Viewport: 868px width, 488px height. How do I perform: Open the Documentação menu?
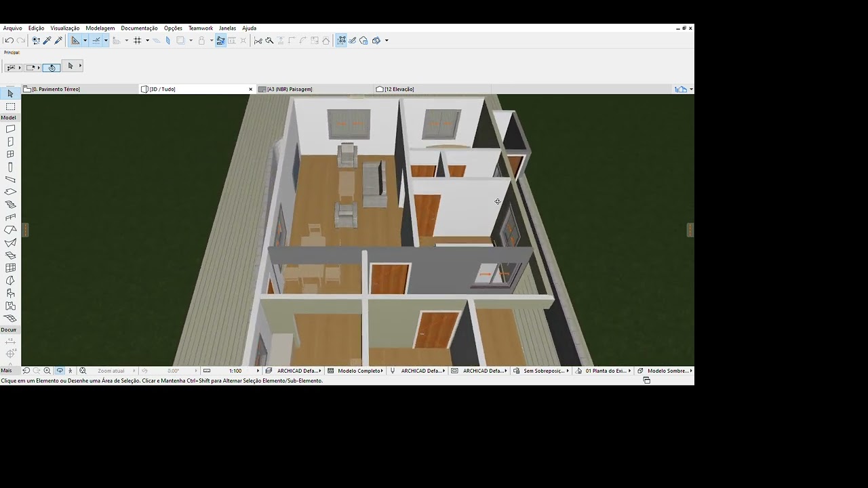click(139, 28)
